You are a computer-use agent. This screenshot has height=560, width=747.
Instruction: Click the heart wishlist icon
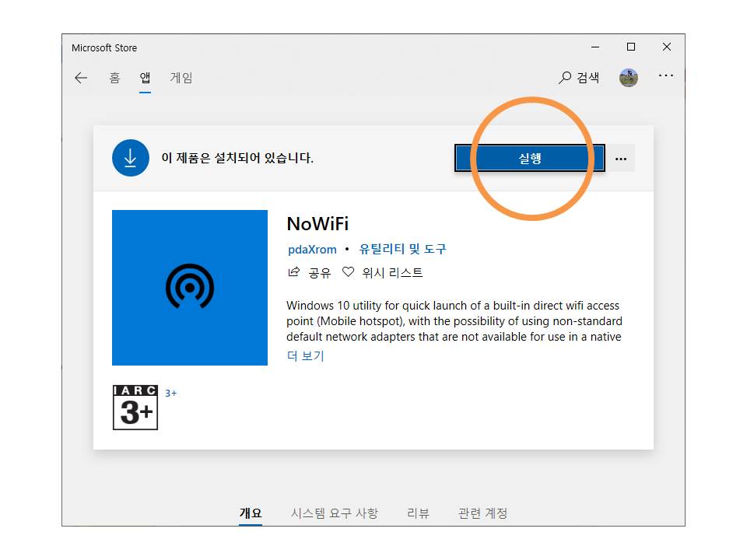pos(348,272)
